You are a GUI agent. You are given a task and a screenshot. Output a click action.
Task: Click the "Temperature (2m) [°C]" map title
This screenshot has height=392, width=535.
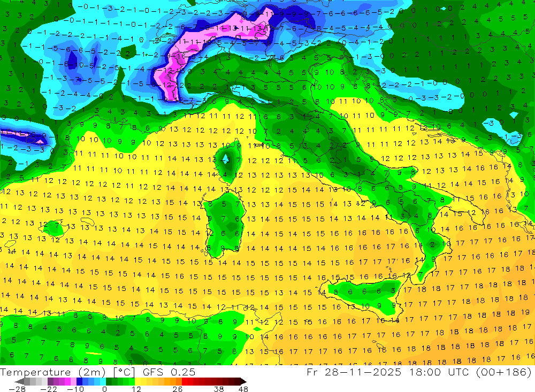pyautogui.click(x=67, y=372)
